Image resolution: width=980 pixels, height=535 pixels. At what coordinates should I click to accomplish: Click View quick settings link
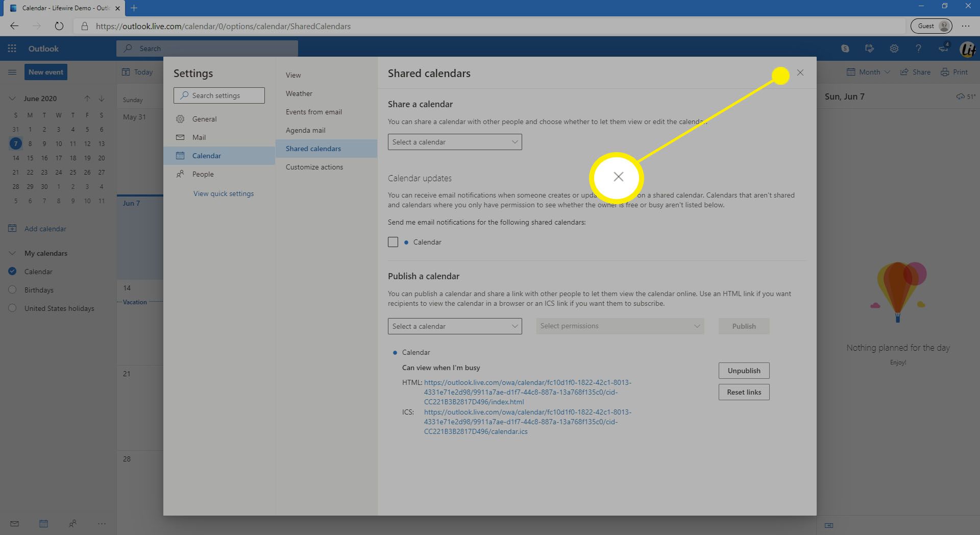224,193
